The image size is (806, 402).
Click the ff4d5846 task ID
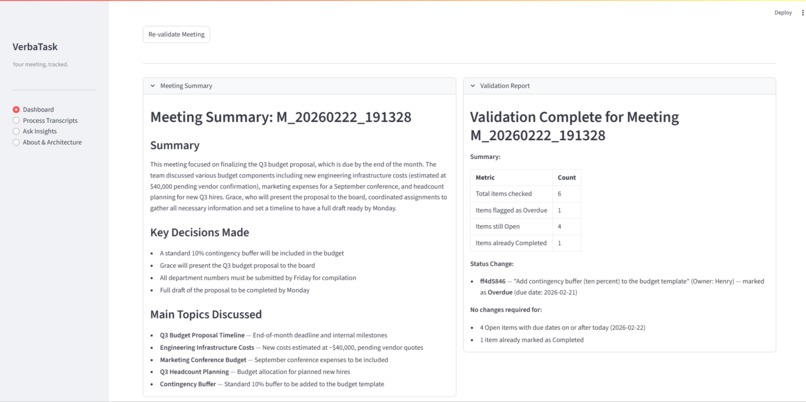pos(492,281)
